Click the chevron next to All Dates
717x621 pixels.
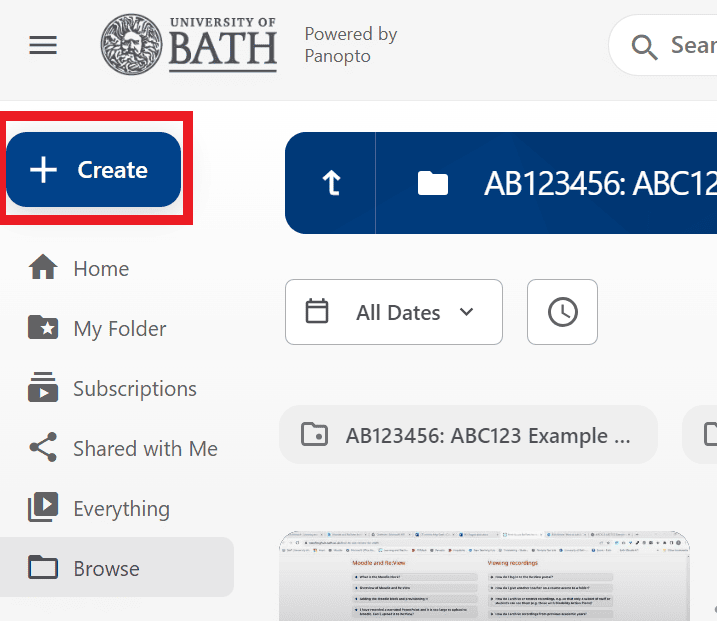point(466,312)
